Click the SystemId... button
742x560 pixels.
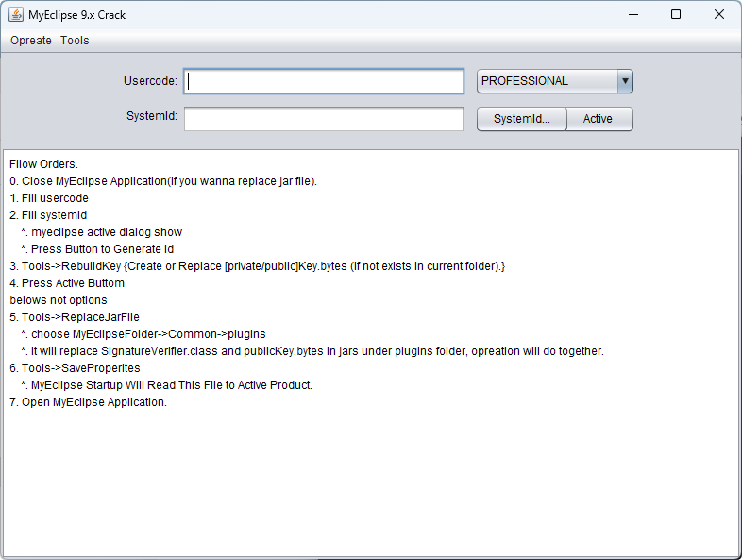(x=521, y=119)
